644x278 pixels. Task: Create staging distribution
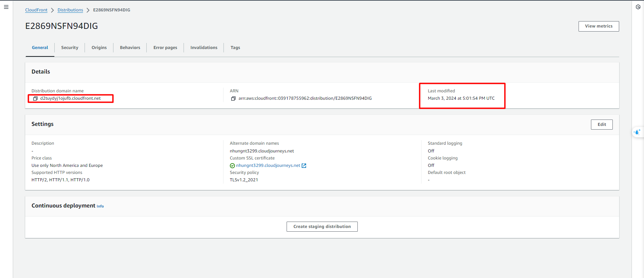click(322, 227)
